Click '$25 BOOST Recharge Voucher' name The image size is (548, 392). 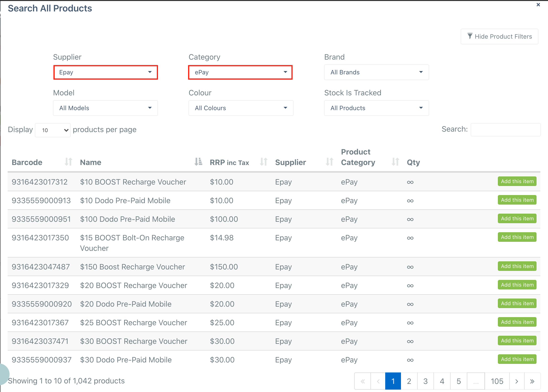pos(134,322)
